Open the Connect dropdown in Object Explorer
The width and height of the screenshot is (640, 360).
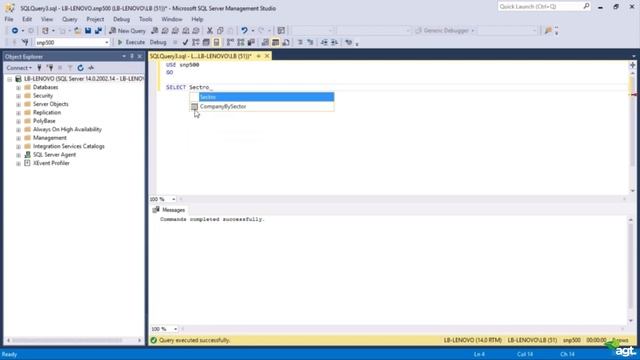(19, 68)
